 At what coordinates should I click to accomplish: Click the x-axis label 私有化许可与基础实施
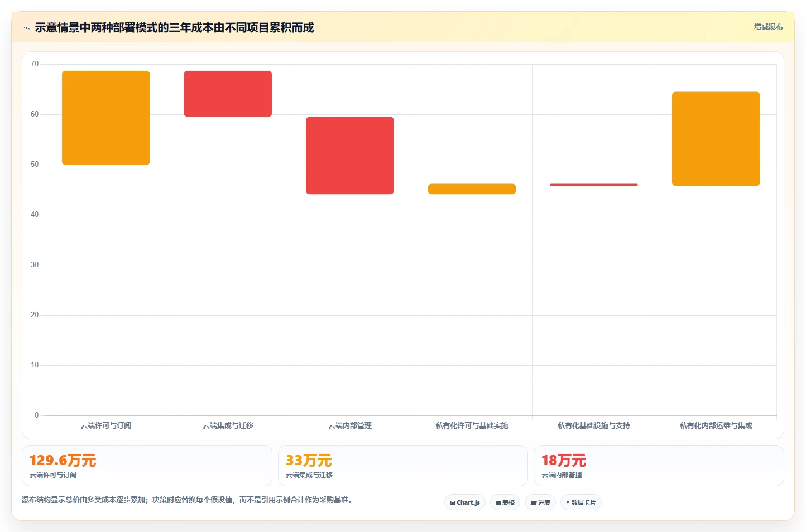click(x=472, y=425)
